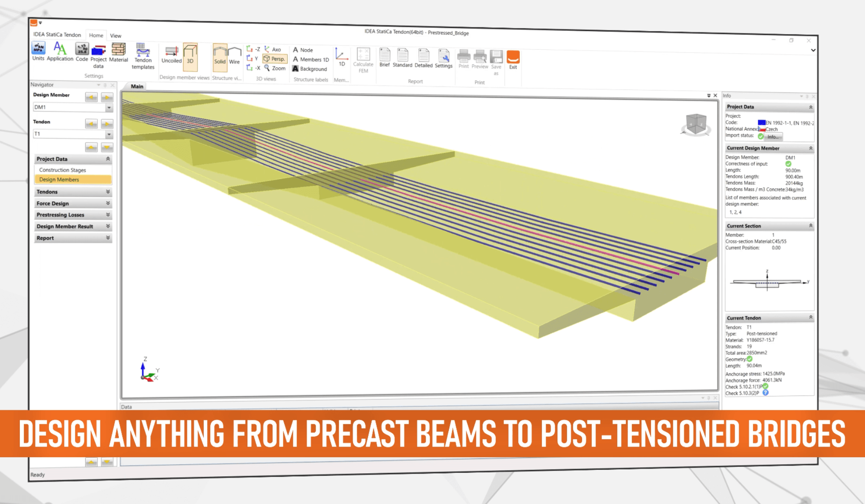Toggle Wire structure view
Viewport: 865px width, 504px height.
[x=234, y=55]
